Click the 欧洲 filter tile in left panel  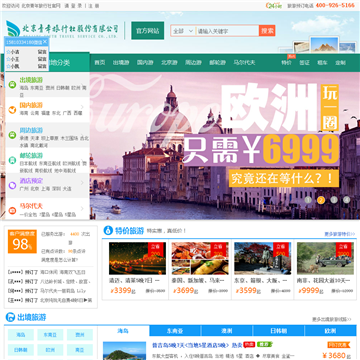click(50, 350)
